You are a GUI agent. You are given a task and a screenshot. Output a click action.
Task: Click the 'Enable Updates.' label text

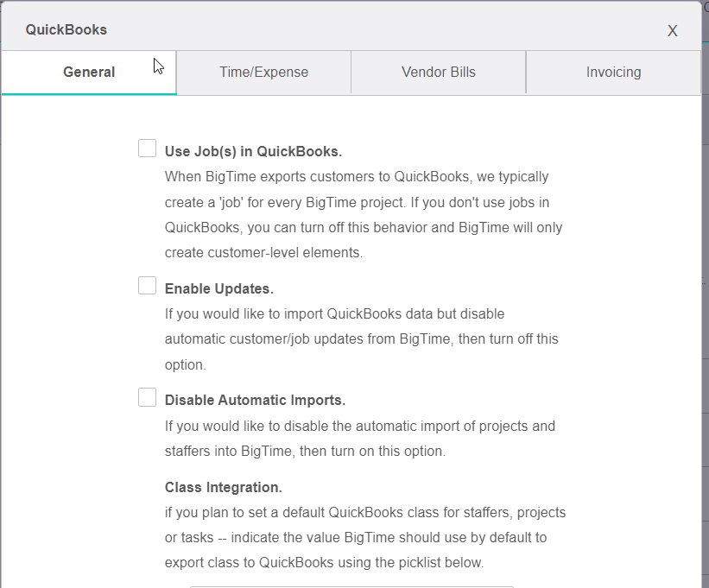(x=218, y=288)
